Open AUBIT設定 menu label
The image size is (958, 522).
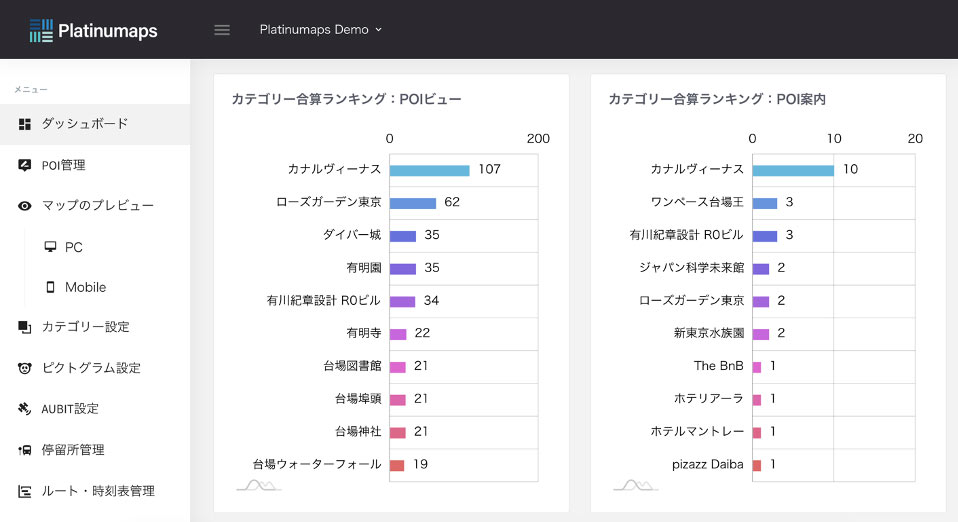(70, 409)
